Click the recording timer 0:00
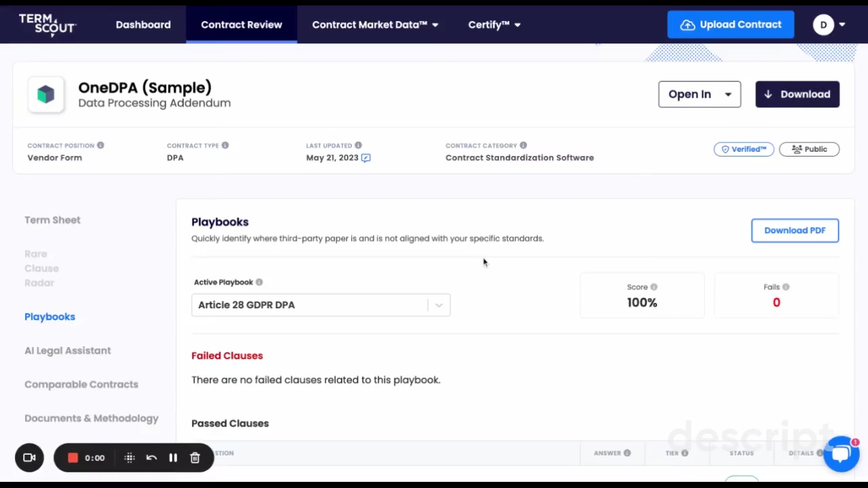The height and width of the screenshot is (488, 868). (95, 457)
